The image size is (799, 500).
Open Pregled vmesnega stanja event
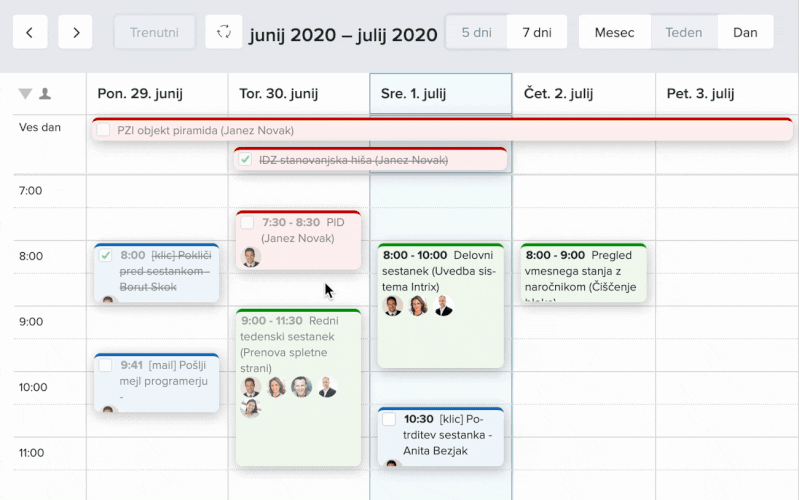coord(583,271)
